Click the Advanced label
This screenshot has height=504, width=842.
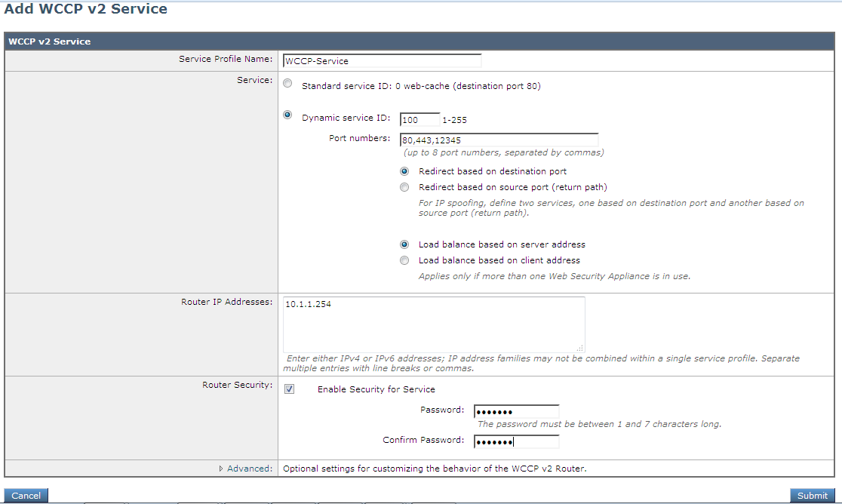(x=247, y=468)
